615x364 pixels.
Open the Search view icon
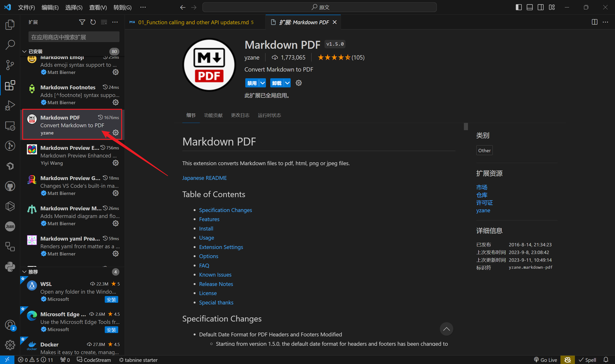pyautogui.click(x=10, y=45)
